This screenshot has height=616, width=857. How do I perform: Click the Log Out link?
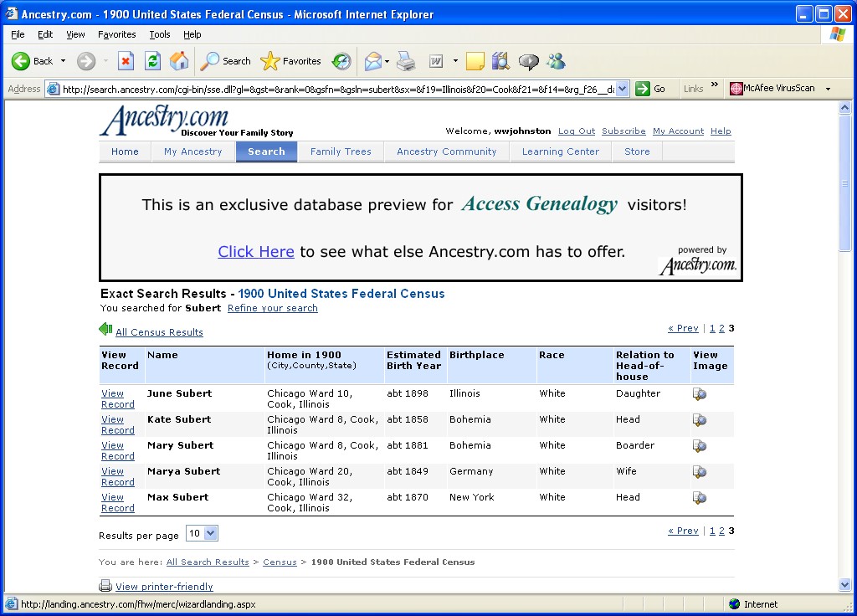coord(577,131)
